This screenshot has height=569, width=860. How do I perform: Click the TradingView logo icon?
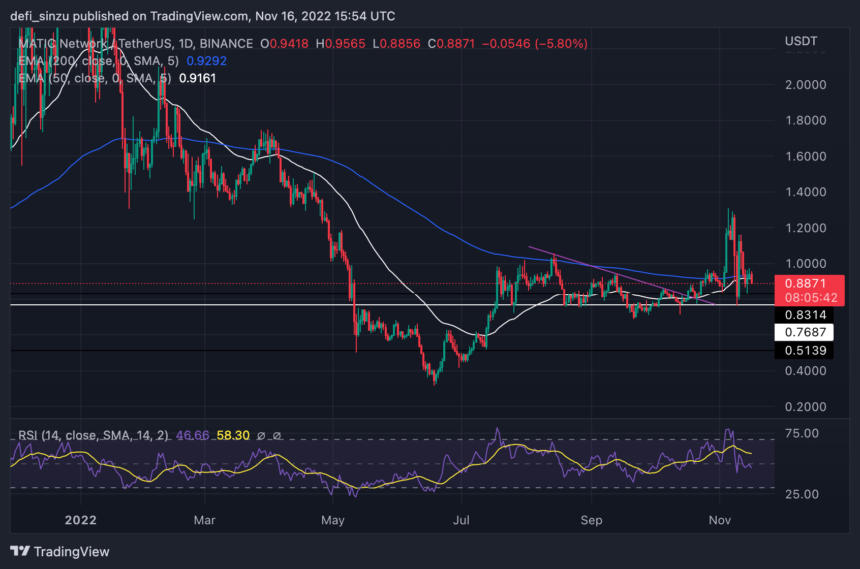(x=19, y=551)
